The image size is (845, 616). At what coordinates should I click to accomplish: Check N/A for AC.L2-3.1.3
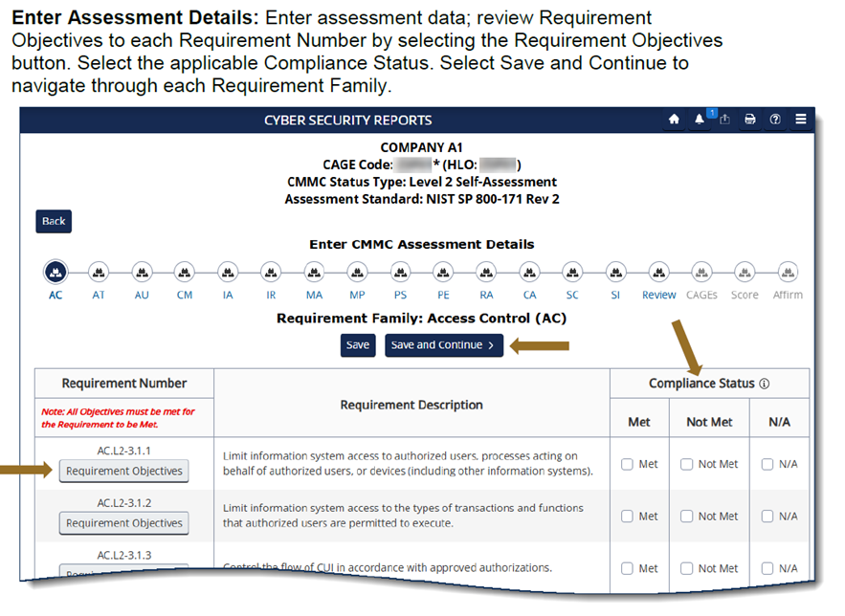[x=767, y=568]
